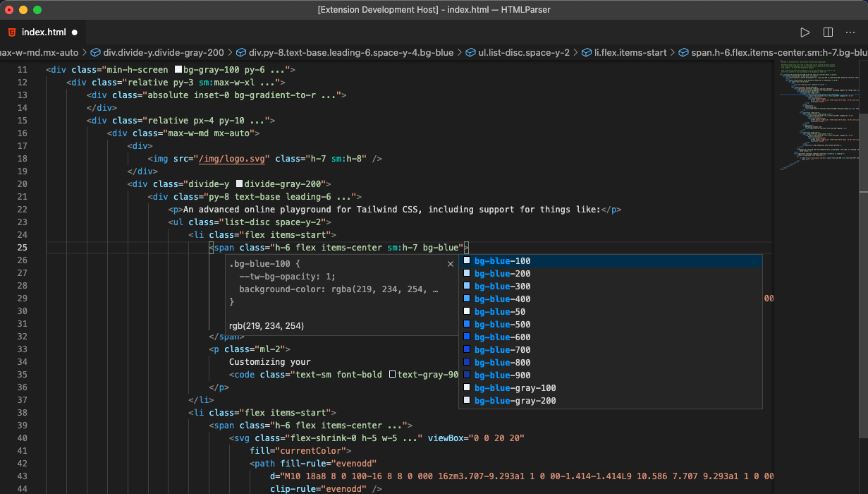Open the span.h-6.flex.items-center breadcrumb
The height and width of the screenshot is (494, 868).
click(x=773, y=52)
